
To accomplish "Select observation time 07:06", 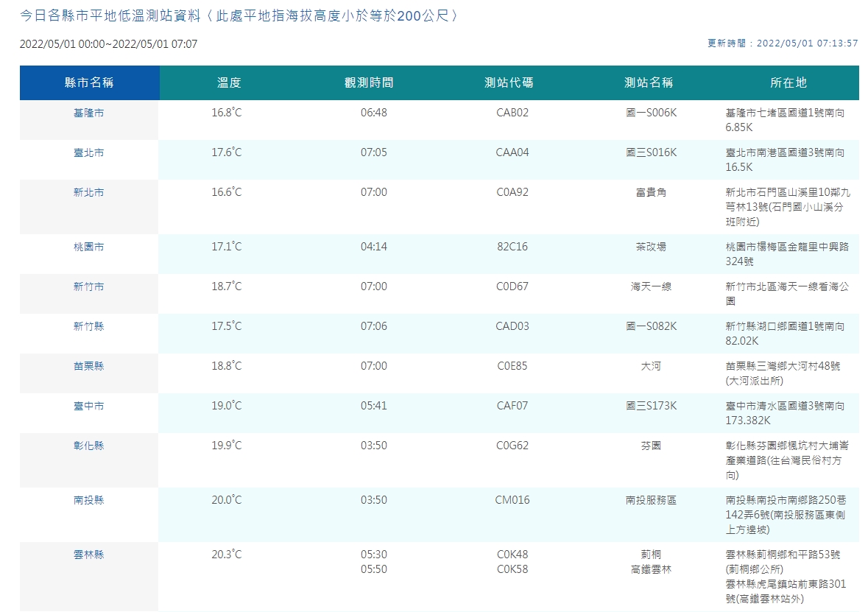I will tap(374, 327).
